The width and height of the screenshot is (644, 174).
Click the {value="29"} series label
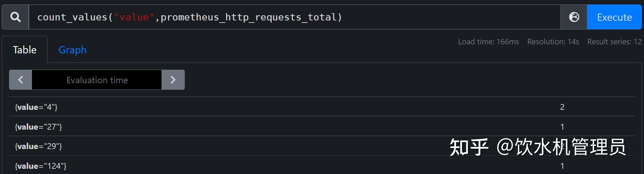pyautogui.click(x=38, y=146)
